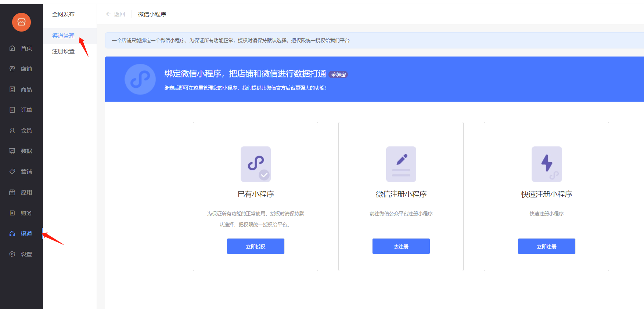Click the notice about binding one mini program
The image size is (644, 309).
(231, 40)
